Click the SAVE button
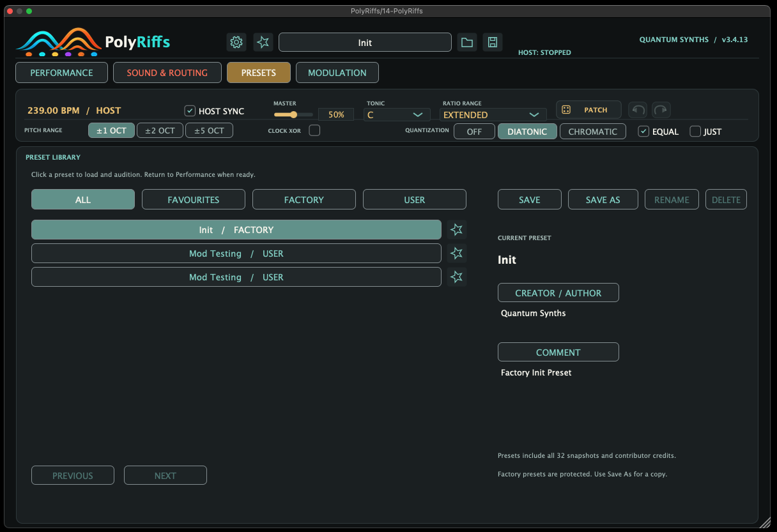The height and width of the screenshot is (532, 777). 530,200
